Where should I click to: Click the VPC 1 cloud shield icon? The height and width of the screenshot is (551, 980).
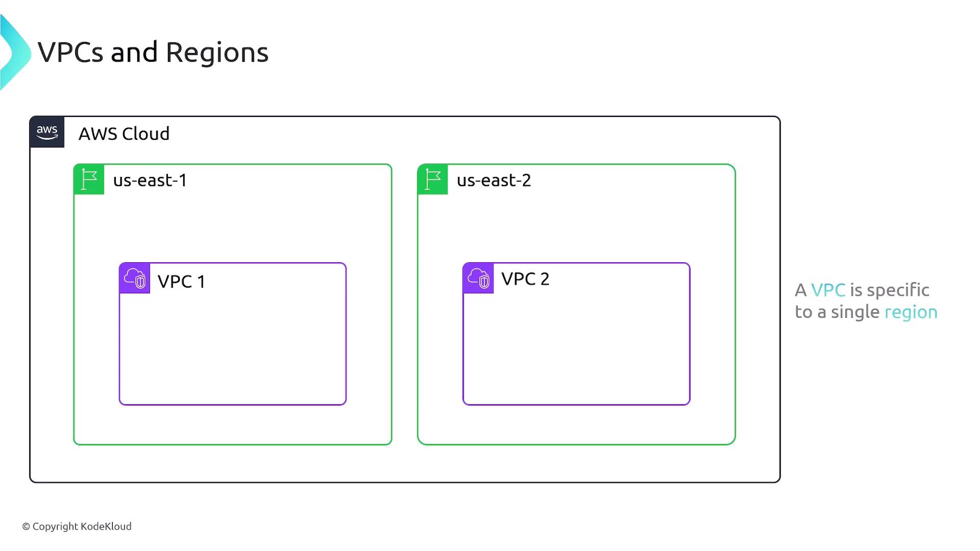point(135,278)
